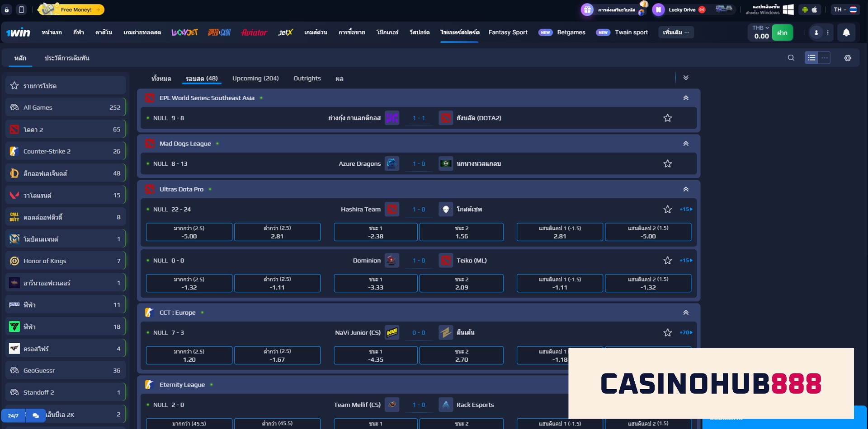Bet on Dominion ชนะ 1 at -3.33
This screenshot has width=868, height=429.
[x=375, y=283]
